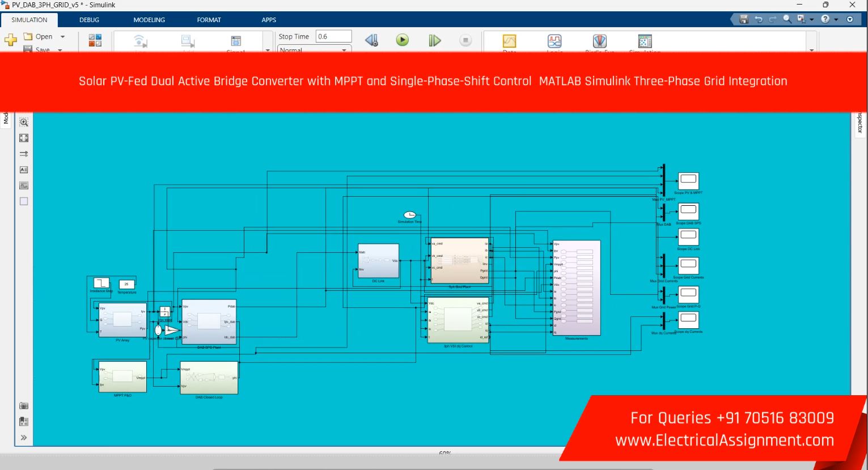Open the Property Inspector side tab
Screen dimensions: 868x470
point(859,122)
